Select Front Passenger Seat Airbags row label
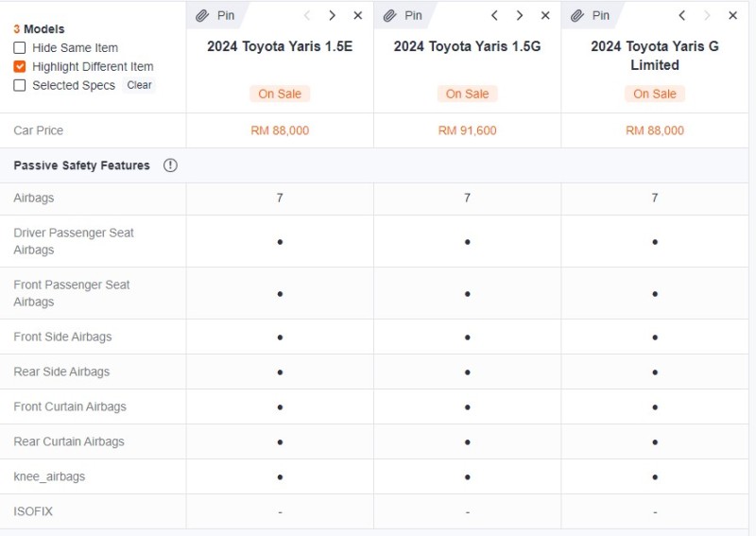Screen dimensions: 756x536 click(x=72, y=293)
